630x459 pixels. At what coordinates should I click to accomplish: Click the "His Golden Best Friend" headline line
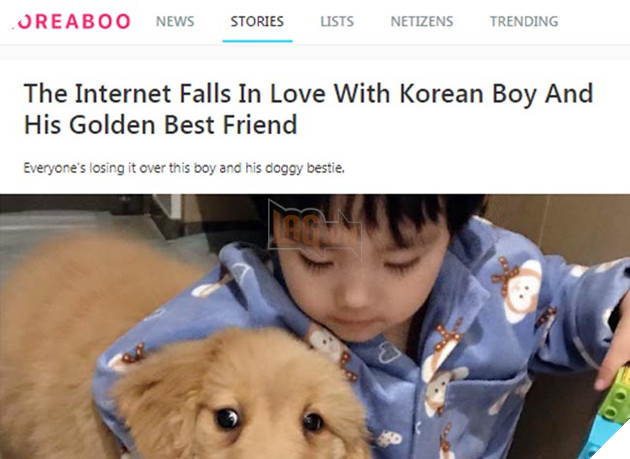tap(160, 125)
